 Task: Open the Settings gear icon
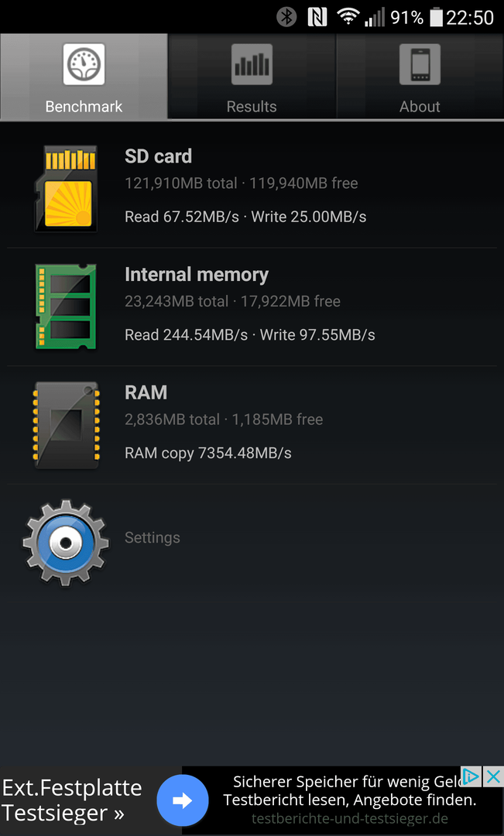pos(66,543)
